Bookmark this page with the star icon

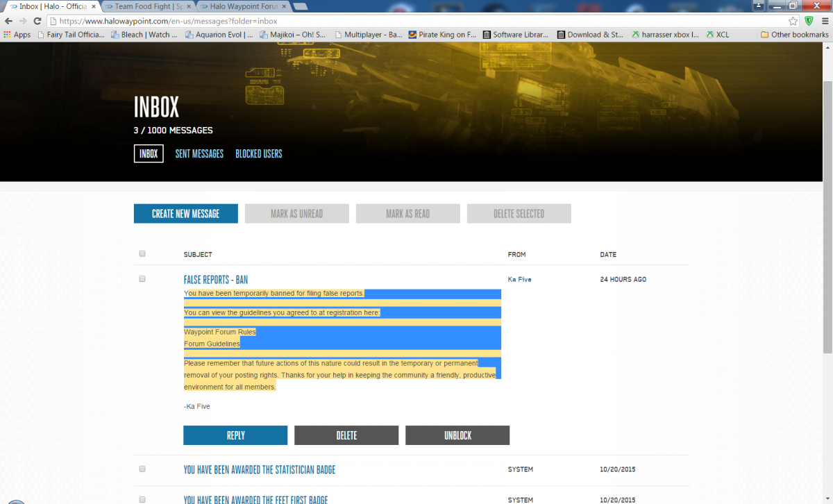tap(793, 21)
